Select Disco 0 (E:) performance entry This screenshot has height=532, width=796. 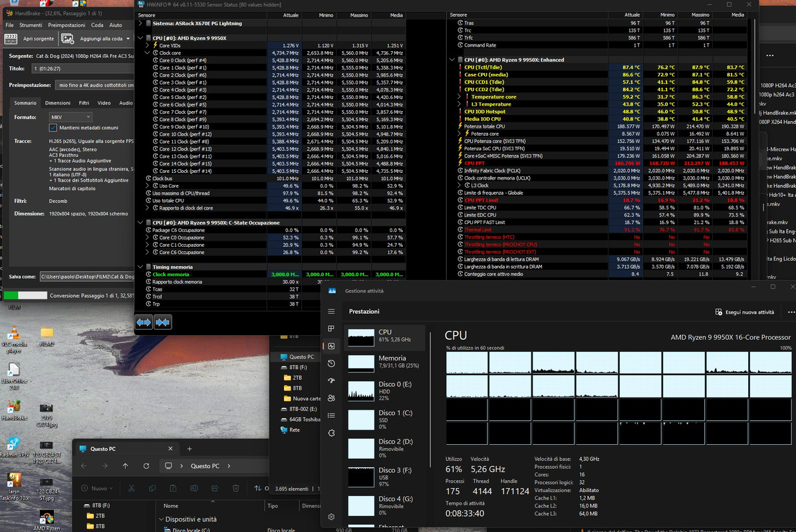point(384,391)
